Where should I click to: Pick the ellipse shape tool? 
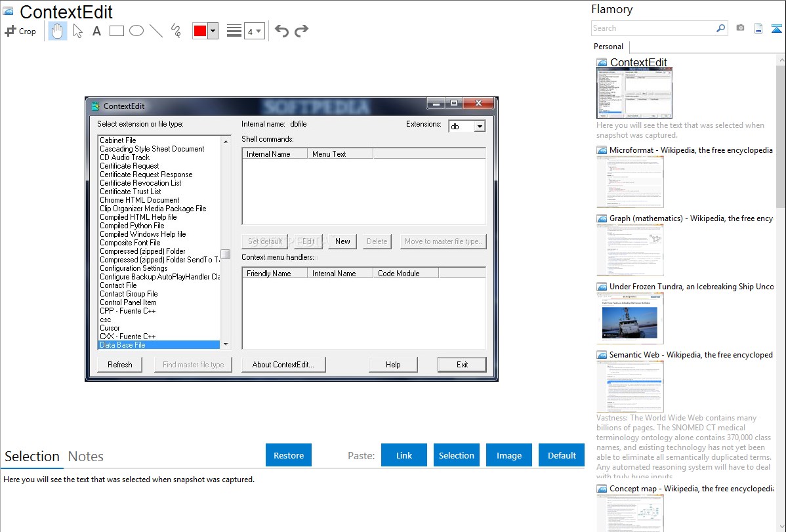pyautogui.click(x=136, y=31)
